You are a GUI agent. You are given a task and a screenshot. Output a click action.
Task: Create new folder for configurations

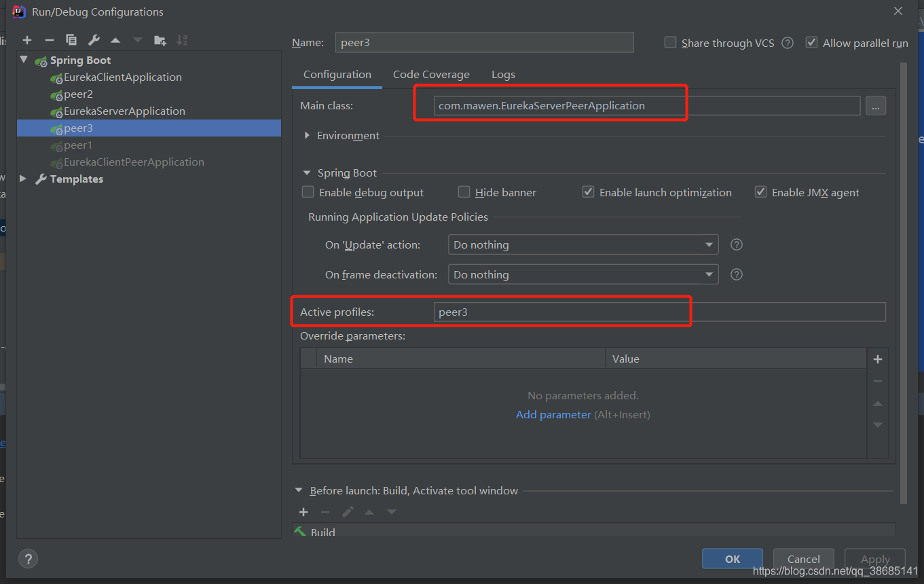tap(160, 40)
